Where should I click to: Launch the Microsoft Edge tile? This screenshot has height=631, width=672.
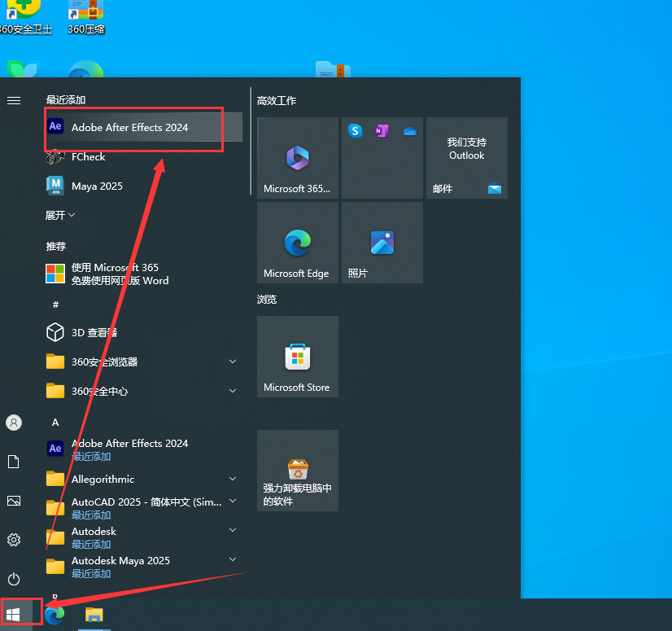pos(298,243)
